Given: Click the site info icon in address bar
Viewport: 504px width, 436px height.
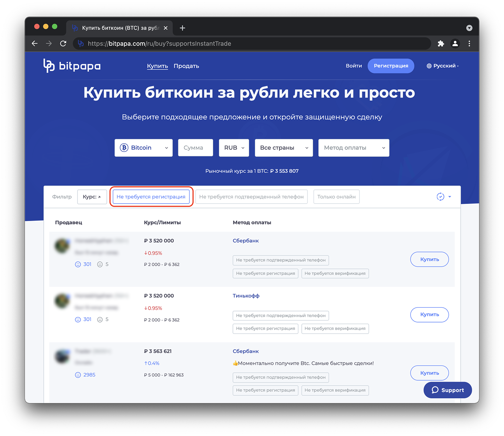Looking at the screenshot, I should coord(81,43).
